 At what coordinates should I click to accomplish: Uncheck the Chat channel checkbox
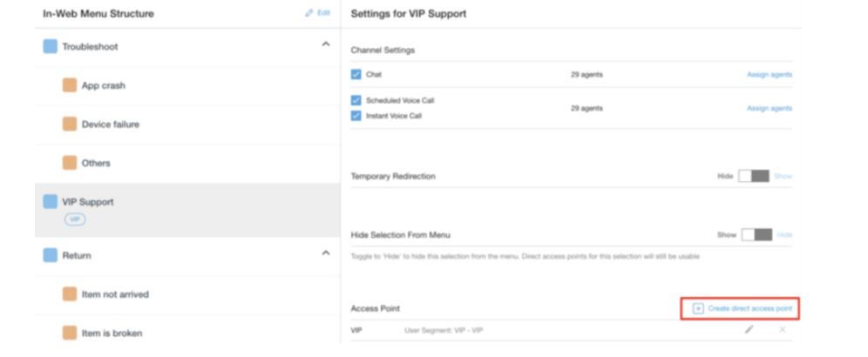(356, 75)
